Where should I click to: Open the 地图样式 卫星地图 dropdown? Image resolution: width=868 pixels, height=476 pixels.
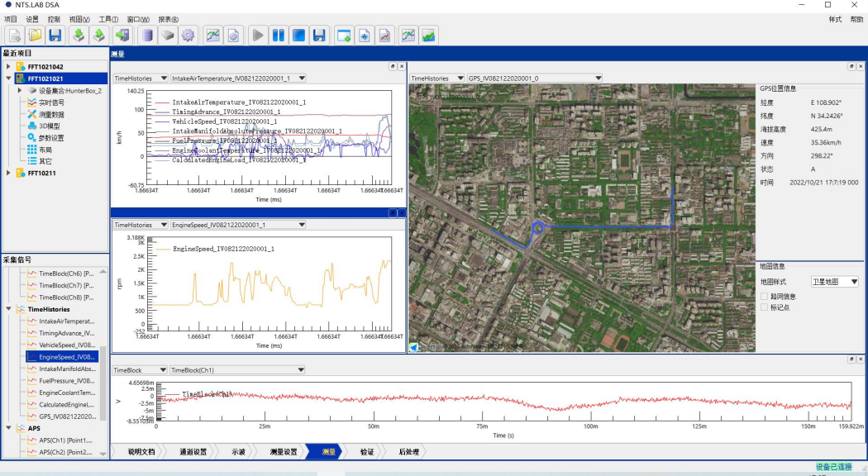point(835,282)
